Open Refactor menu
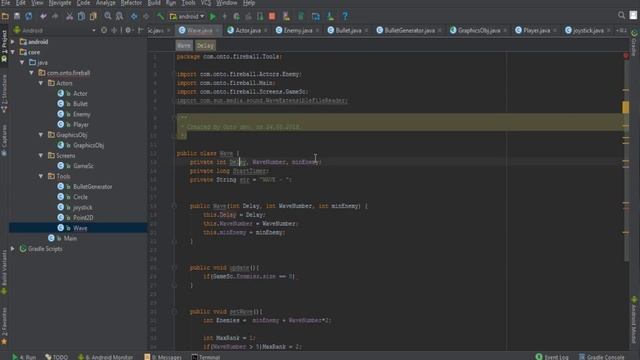Screen dimensions: 640x360 click(x=131, y=3)
